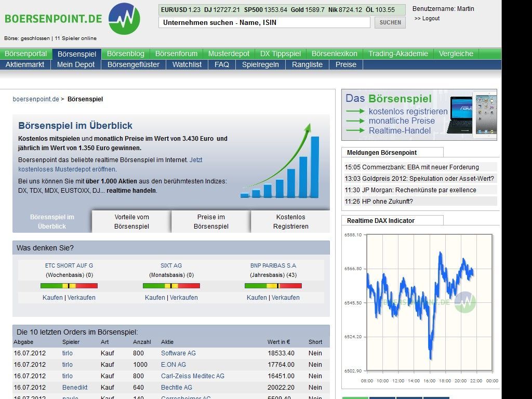Open the SIXT AG link
The image size is (532, 399).
point(171,265)
